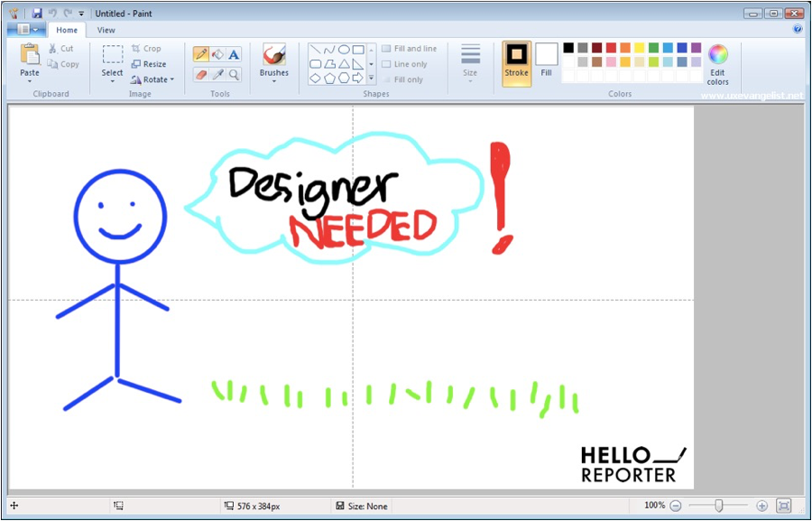Select the Magnifier tool
The width and height of the screenshot is (812, 521).
234,75
